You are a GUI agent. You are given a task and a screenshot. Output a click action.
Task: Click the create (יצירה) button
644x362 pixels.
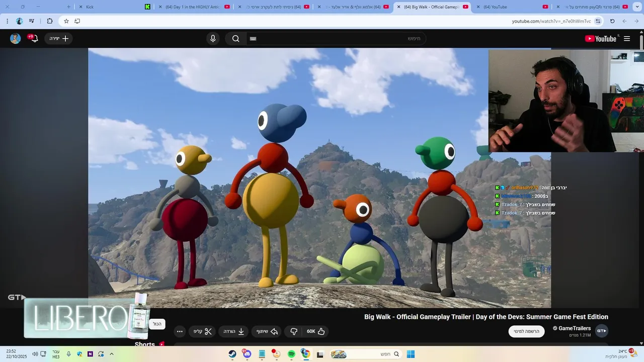[59, 38]
